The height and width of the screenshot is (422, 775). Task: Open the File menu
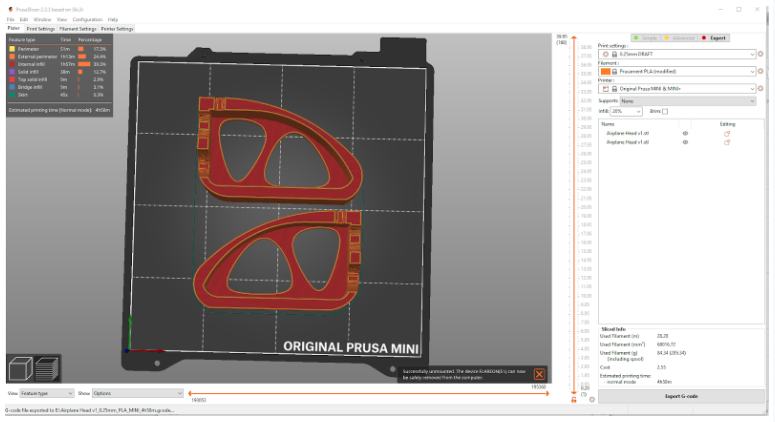pos(10,19)
